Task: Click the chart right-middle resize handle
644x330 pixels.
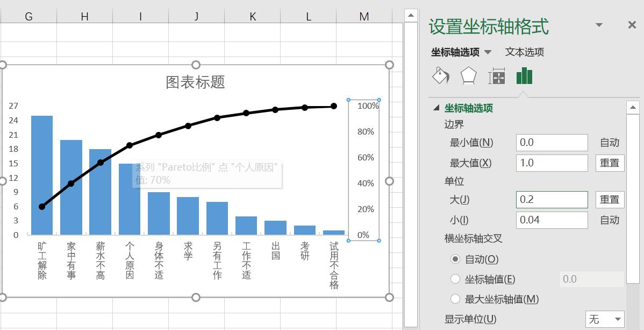Action: coord(389,181)
